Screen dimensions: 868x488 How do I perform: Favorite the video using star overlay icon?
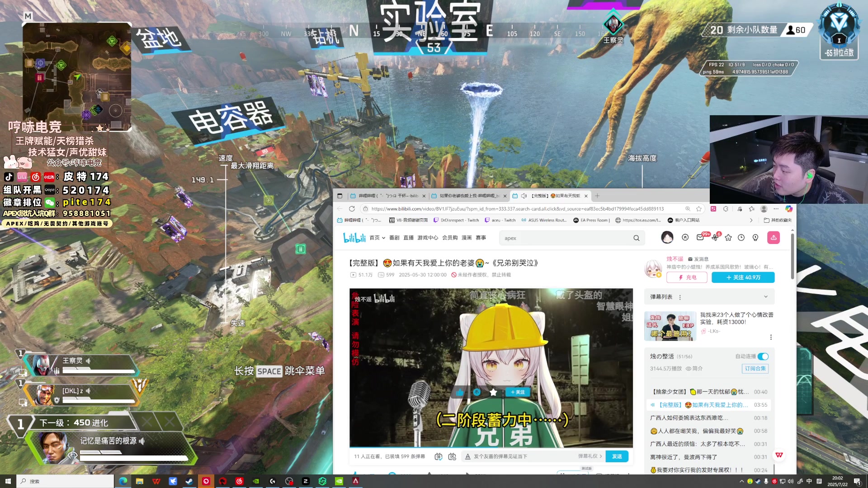493,392
